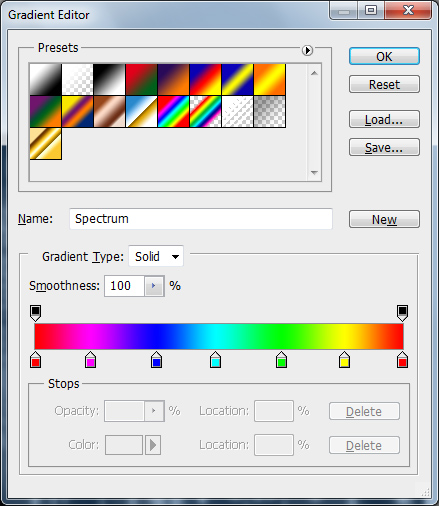439x506 pixels.
Task: Select the left black opacity stop
Action: [36, 313]
